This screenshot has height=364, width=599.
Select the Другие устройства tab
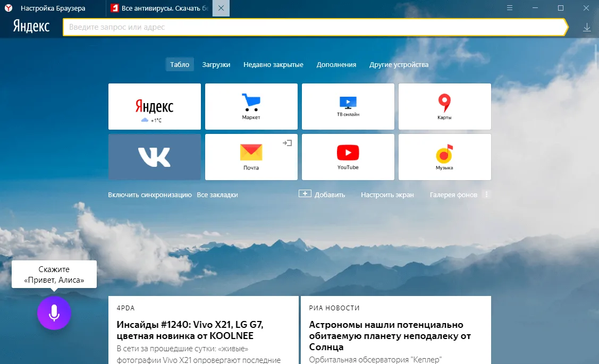click(x=399, y=64)
